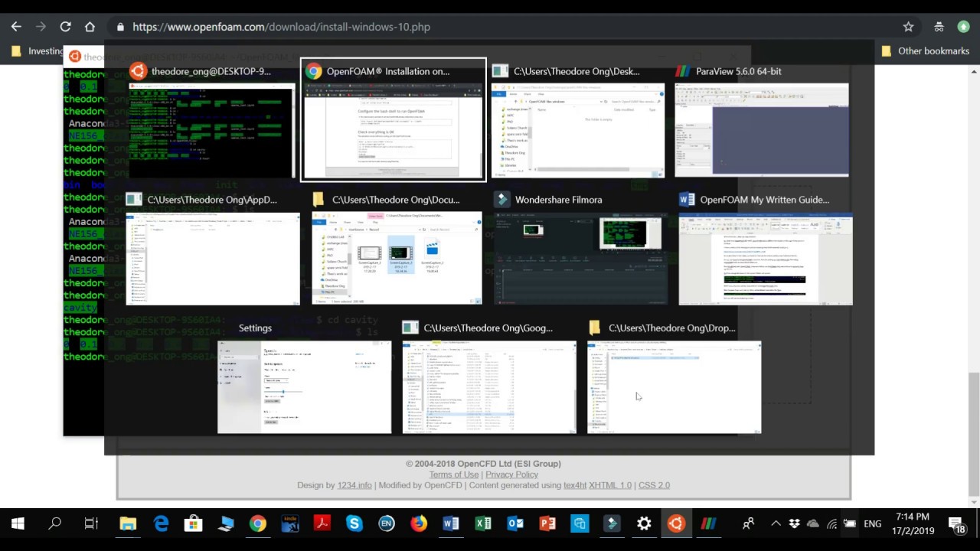The width and height of the screenshot is (980, 551).
Task: Click the Word icon beside OpenFOAM My Written Guide
Action: pyautogui.click(x=687, y=200)
